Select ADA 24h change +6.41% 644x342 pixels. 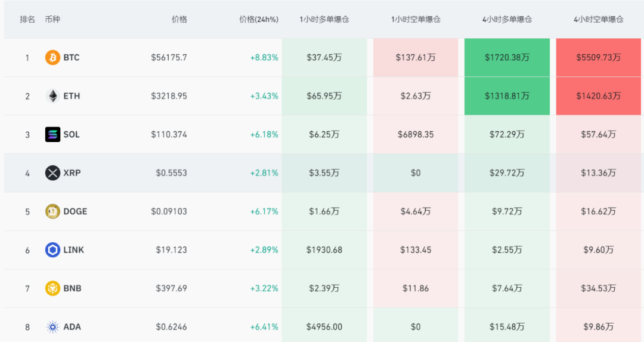pyautogui.click(x=264, y=327)
